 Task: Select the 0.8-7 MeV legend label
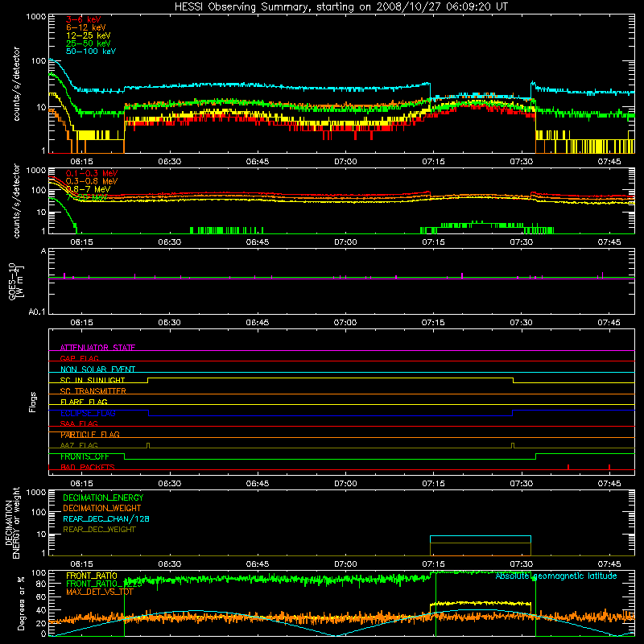(x=89, y=189)
